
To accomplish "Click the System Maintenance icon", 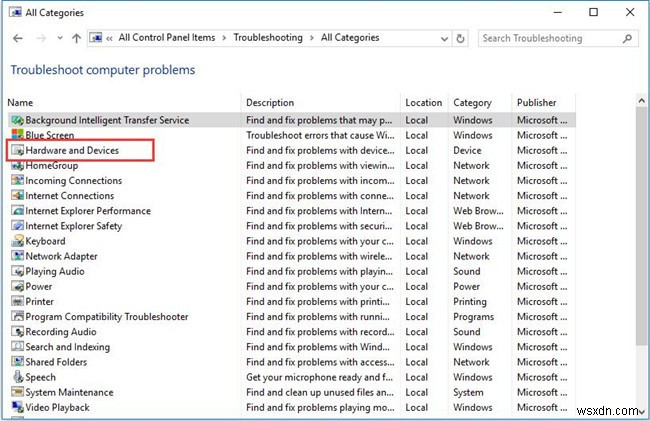I will pos(17,392).
